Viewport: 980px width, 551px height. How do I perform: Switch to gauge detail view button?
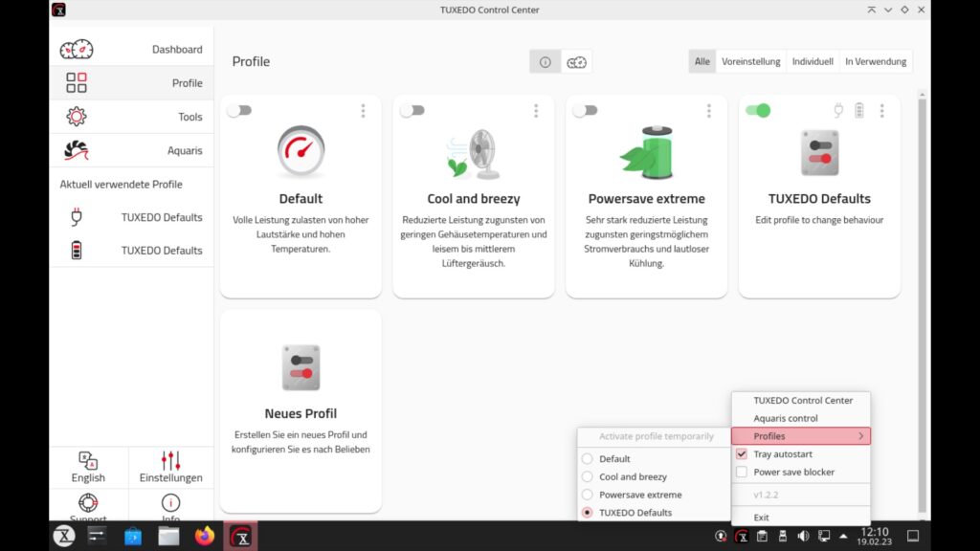[576, 62]
